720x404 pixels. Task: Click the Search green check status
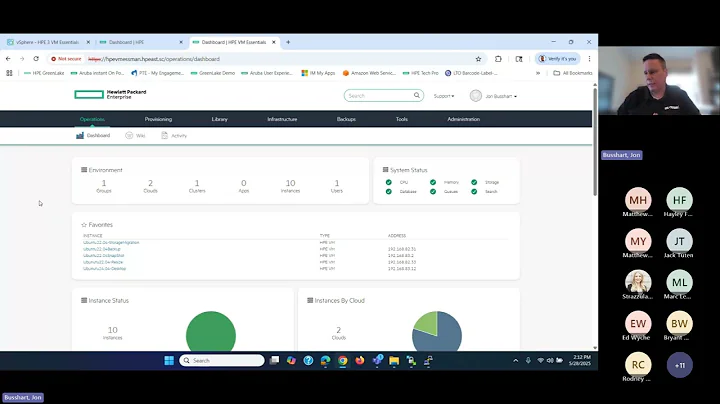[474, 191]
